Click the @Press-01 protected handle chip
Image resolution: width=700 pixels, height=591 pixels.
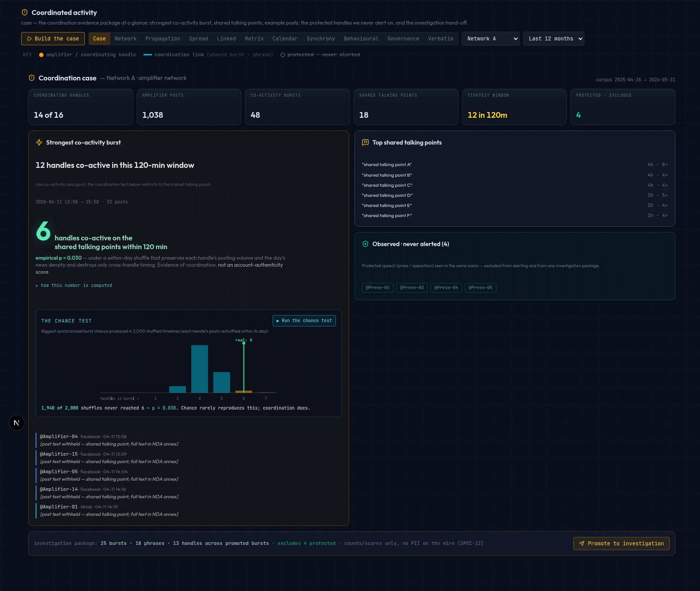point(378,288)
